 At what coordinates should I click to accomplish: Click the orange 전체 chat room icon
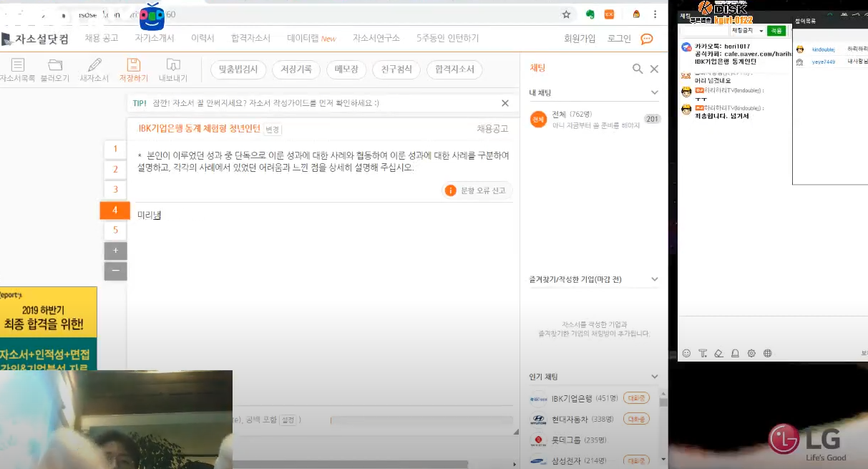pyautogui.click(x=538, y=120)
